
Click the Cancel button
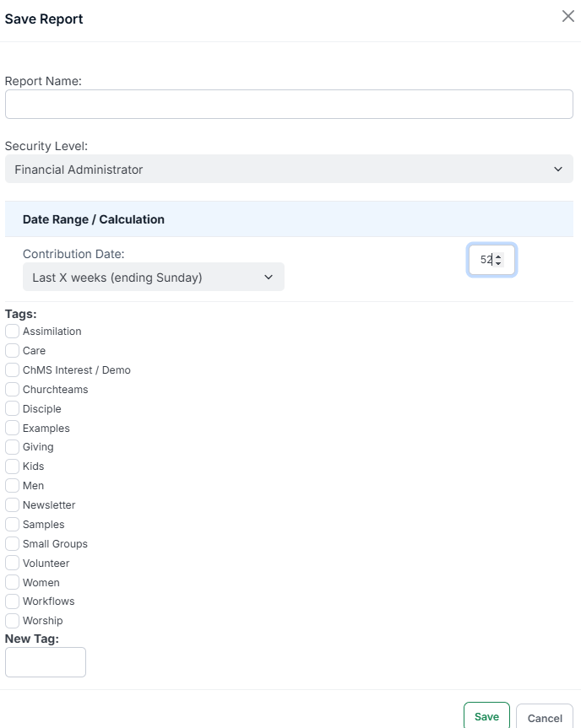coord(544,718)
